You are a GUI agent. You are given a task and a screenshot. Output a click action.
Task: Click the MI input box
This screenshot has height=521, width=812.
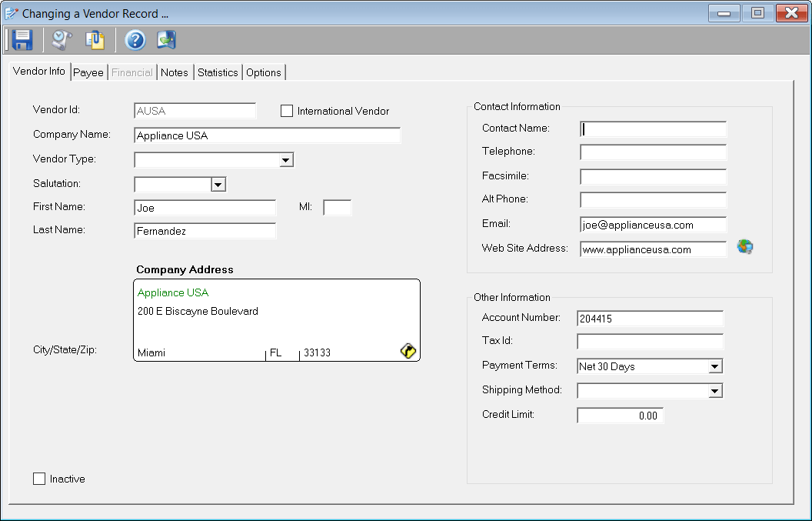pos(337,208)
